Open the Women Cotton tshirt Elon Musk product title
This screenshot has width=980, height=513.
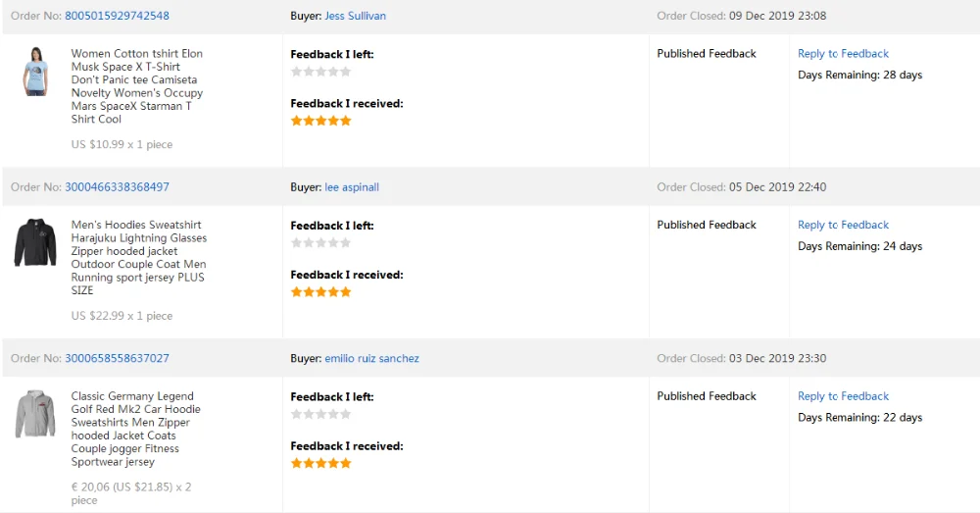coord(137,86)
